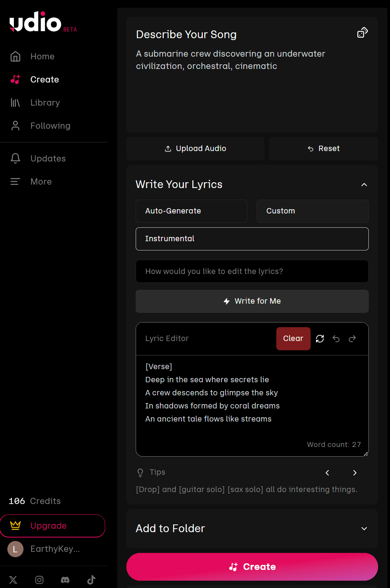The width and height of the screenshot is (390, 588).
Task: Choose the Instrumental option
Action: click(x=252, y=239)
